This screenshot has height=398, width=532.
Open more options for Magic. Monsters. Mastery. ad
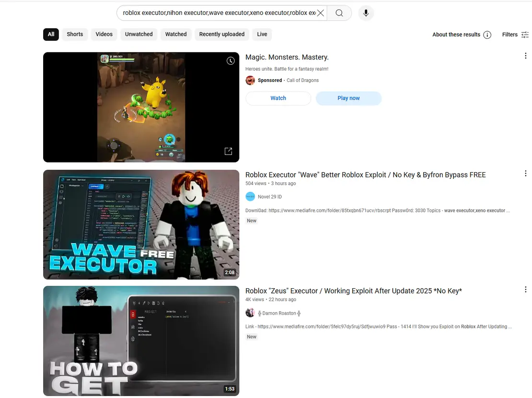click(x=526, y=56)
